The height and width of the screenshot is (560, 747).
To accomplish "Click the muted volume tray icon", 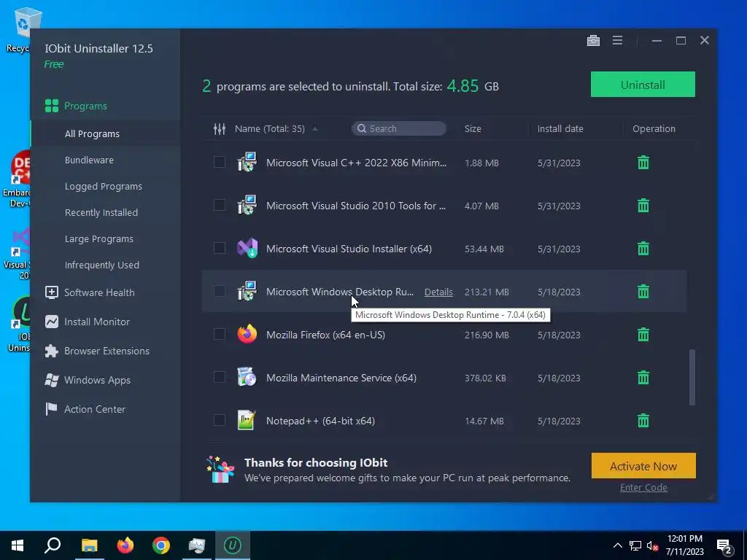I will click(651, 545).
